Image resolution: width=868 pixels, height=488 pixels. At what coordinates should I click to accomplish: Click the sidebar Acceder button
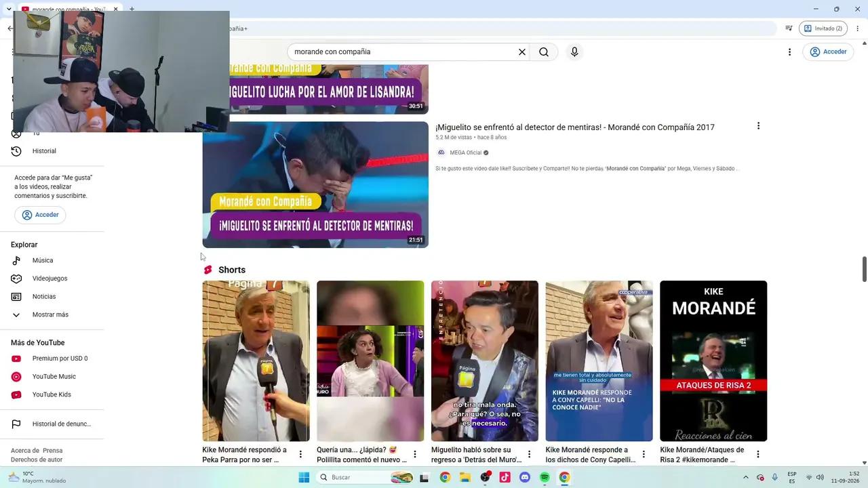pyautogui.click(x=40, y=215)
